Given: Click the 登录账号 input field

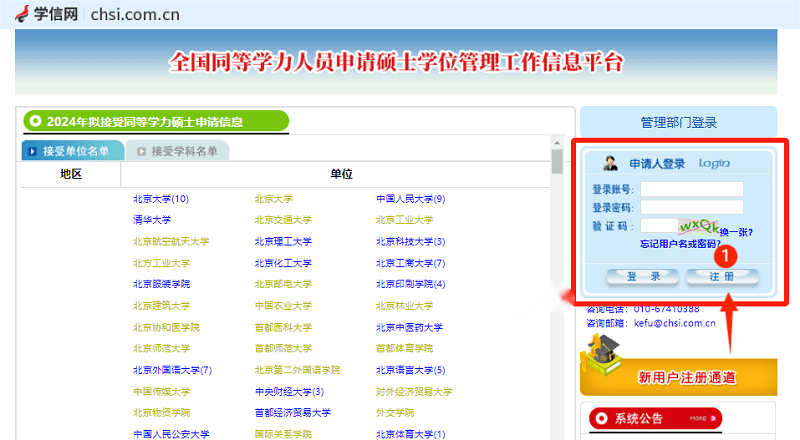Looking at the screenshot, I should (691, 189).
